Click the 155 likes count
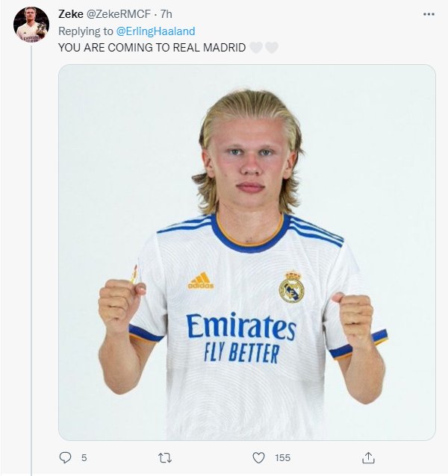 pyautogui.click(x=281, y=457)
